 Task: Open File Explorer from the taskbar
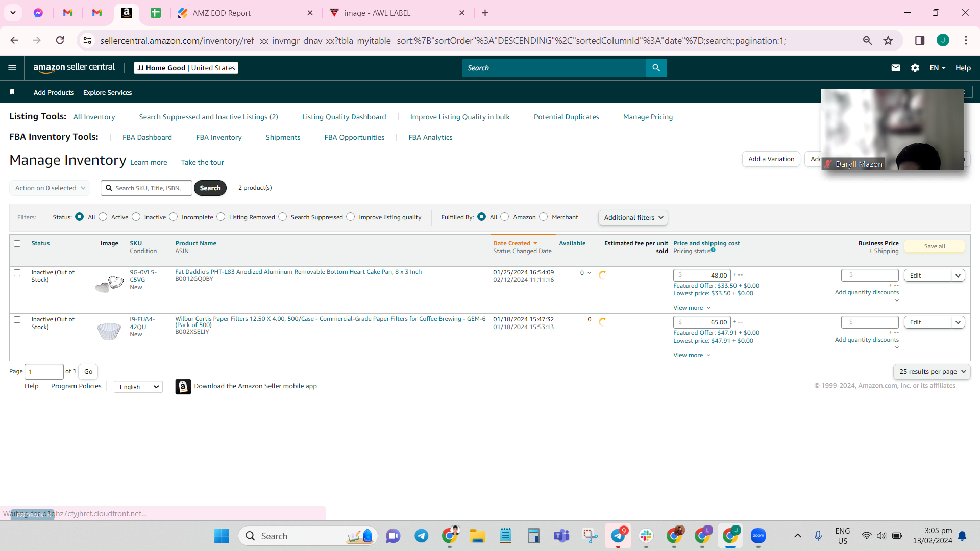[x=478, y=536]
